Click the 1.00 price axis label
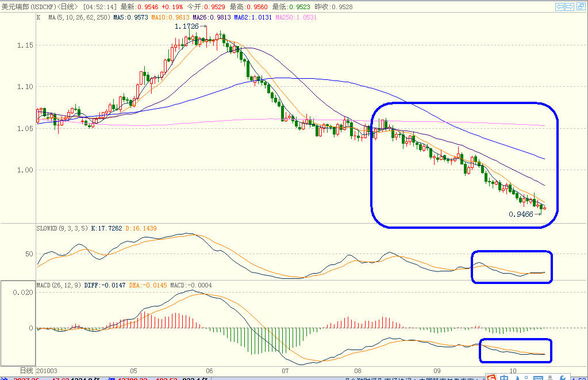The image size is (588, 380). (25, 170)
